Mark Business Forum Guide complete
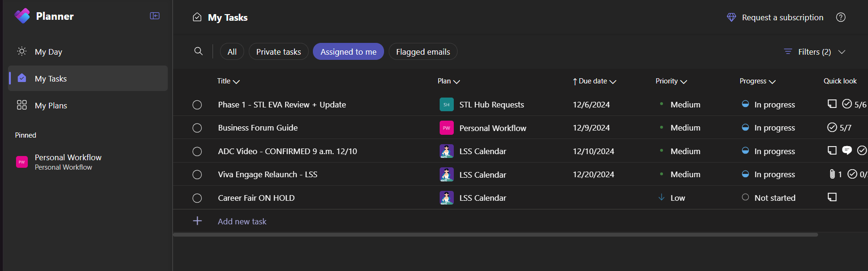 (x=197, y=128)
